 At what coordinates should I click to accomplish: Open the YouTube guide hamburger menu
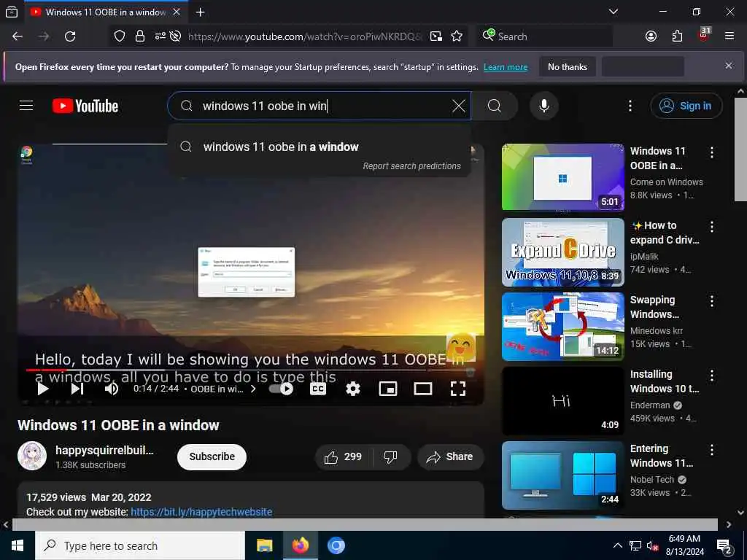click(x=26, y=105)
